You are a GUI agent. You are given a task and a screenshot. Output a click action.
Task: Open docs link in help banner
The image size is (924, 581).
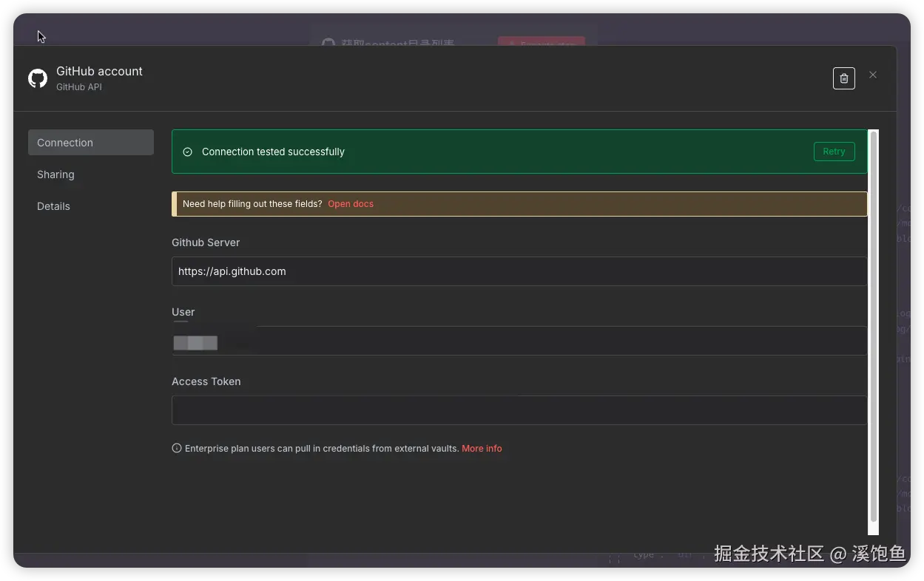click(351, 204)
